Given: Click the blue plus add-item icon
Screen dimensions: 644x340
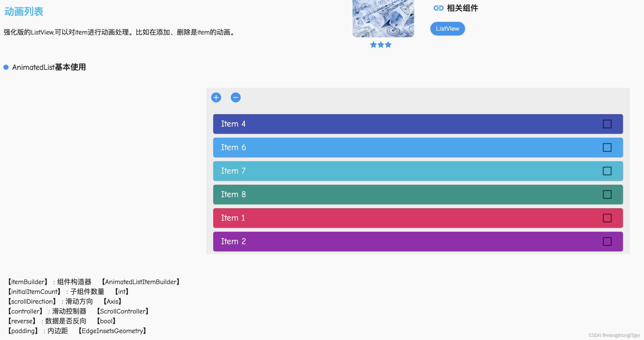Looking at the screenshot, I should 216,97.
